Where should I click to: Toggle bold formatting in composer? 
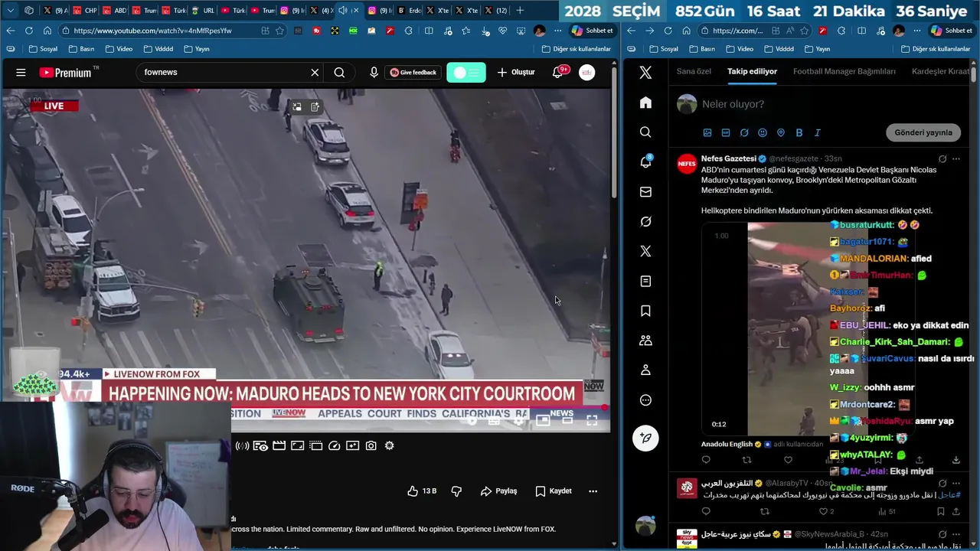point(799,132)
